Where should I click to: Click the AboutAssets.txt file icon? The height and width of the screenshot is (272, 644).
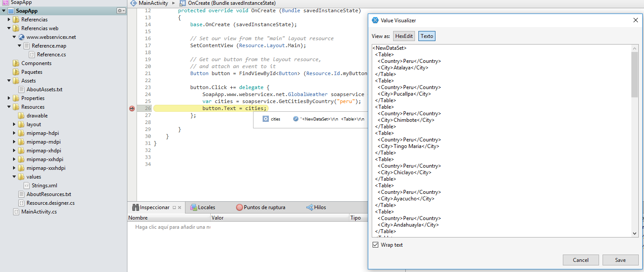(x=21, y=90)
